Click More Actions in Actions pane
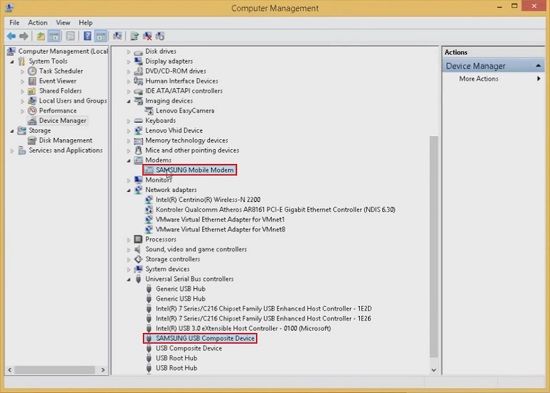The image size is (550, 393). coord(479,79)
